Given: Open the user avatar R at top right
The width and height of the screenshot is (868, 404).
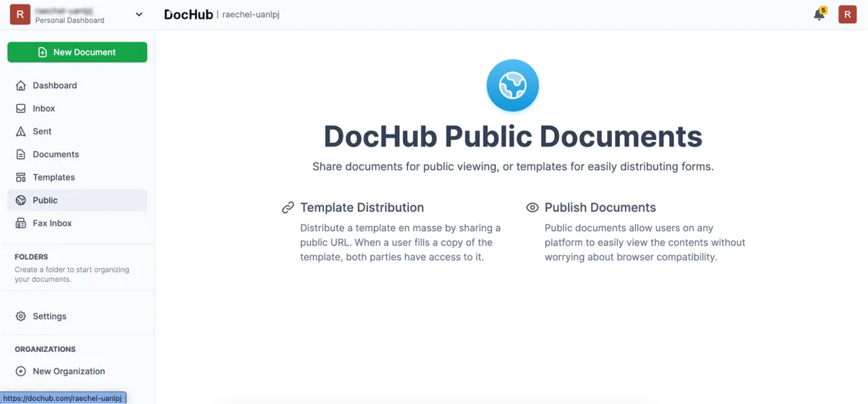Looking at the screenshot, I should click(x=848, y=14).
